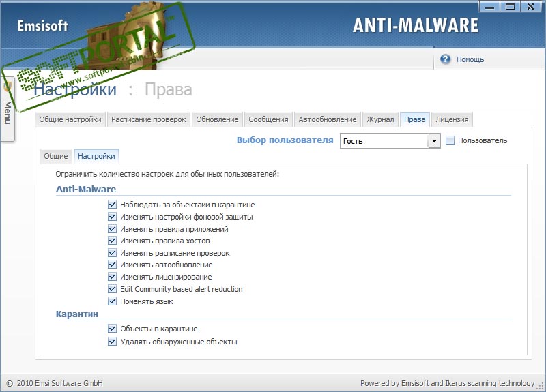Click the Anti-Malware section heading

click(x=86, y=190)
